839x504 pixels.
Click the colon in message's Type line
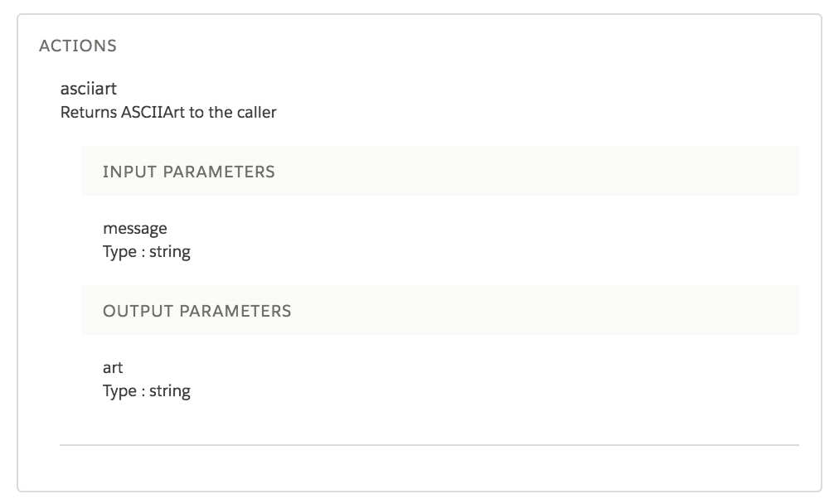[143, 252]
